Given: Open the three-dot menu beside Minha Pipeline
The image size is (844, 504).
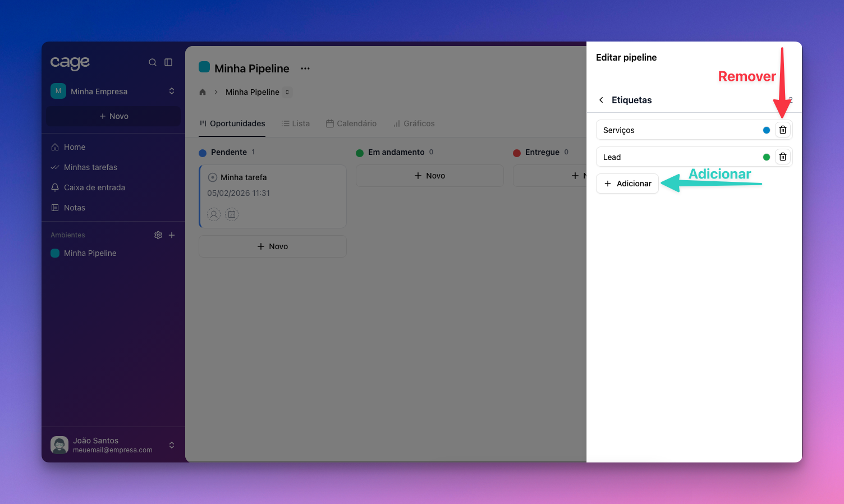Looking at the screenshot, I should pyautogui.click(x=305, y=68).
